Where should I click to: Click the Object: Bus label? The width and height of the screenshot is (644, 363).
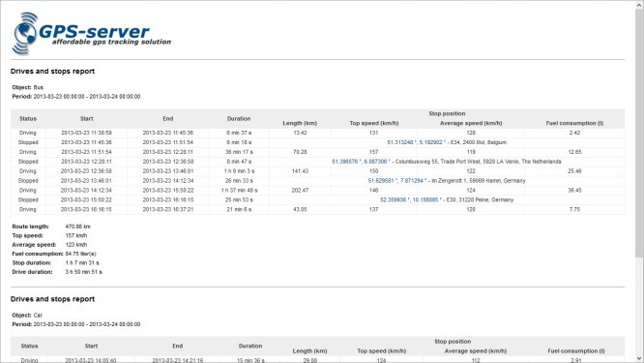click(x=27, y=87)
